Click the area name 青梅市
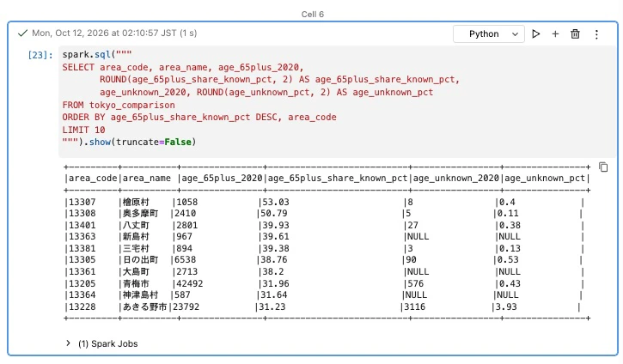Viewport: 623px width, 364px height. [x=136, y=283]
